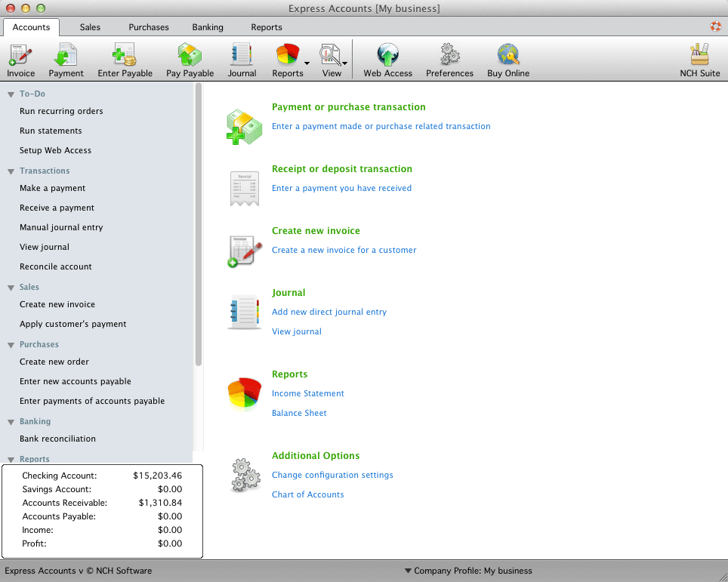Screen dimensions: 728x582
Task: Open the Journal toolbar icon
Action: 242,60
